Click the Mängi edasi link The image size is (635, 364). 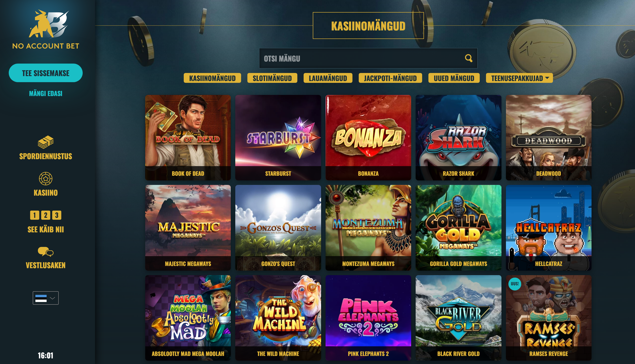tap(45, 94)
